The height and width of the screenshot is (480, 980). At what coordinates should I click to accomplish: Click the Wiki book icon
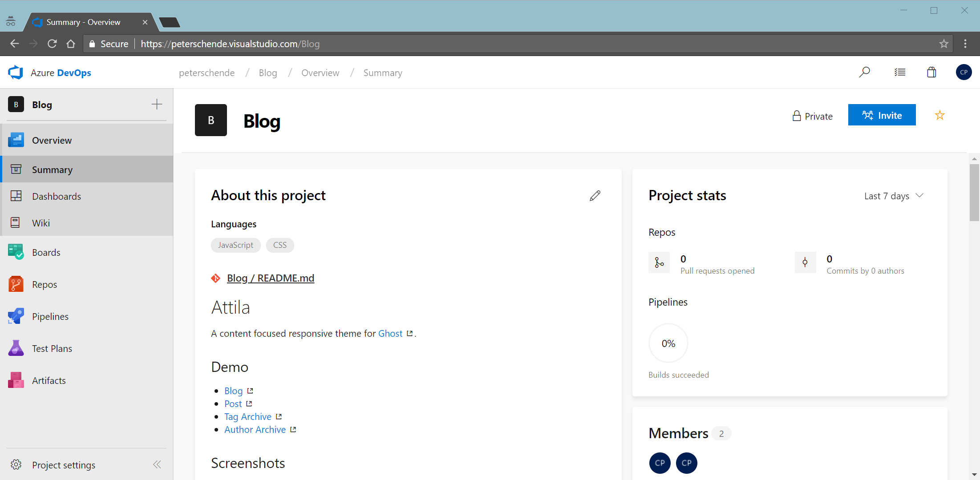(x=15, y=222)
